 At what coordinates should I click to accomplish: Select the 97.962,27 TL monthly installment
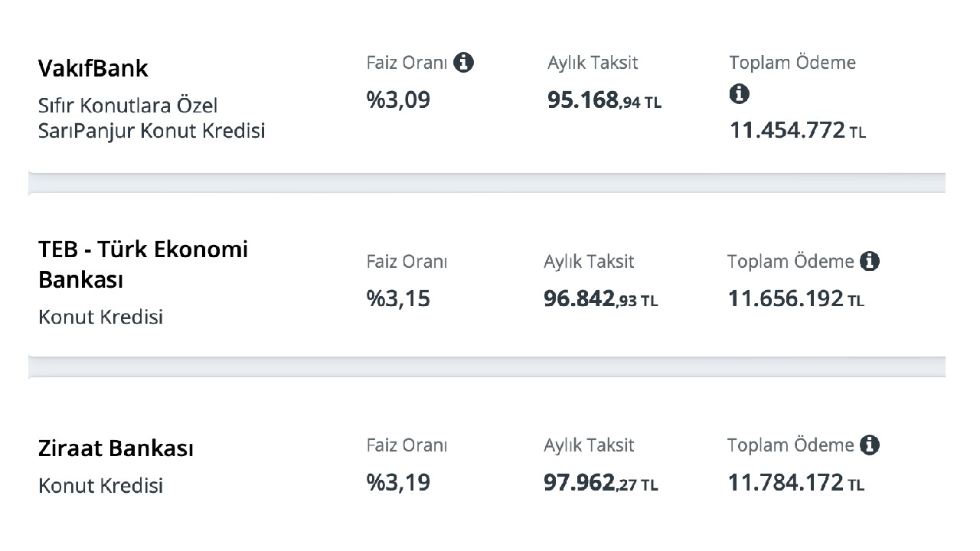point(600,484)
